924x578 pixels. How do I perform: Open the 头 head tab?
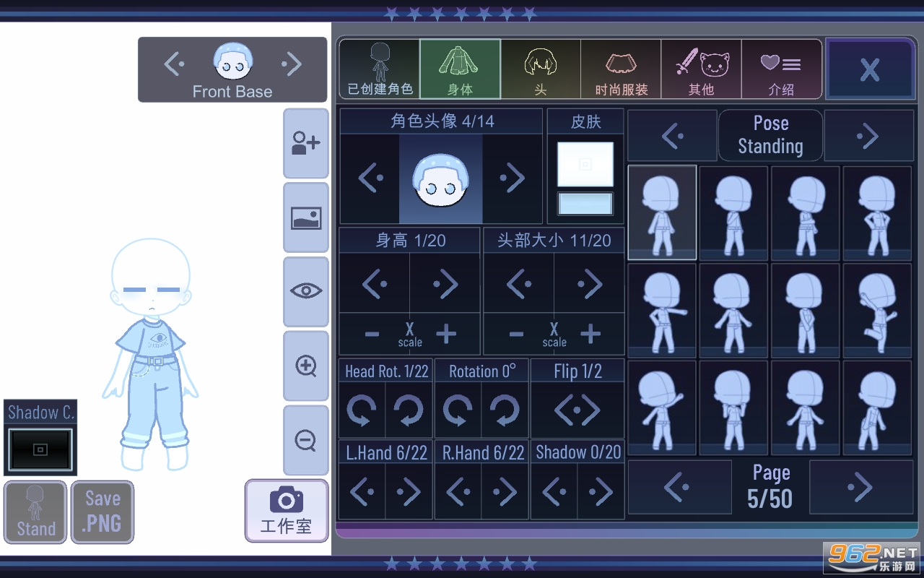(540, 69)
